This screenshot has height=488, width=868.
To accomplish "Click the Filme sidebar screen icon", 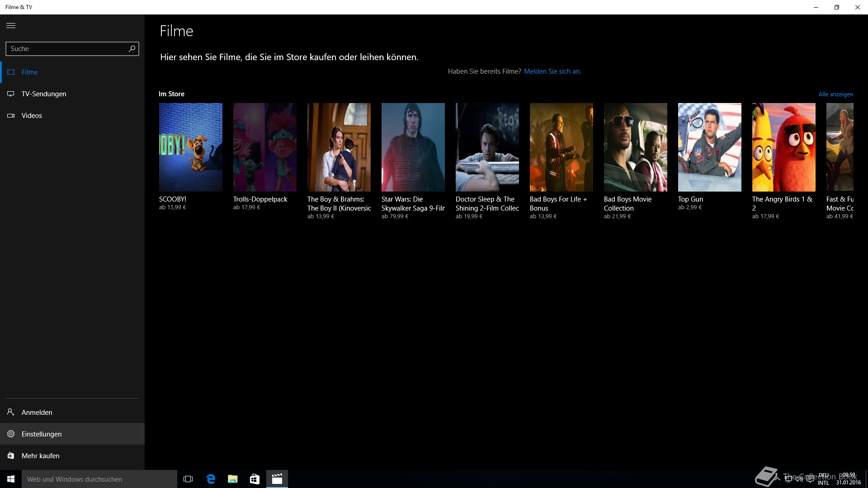I will pos(11,72).
